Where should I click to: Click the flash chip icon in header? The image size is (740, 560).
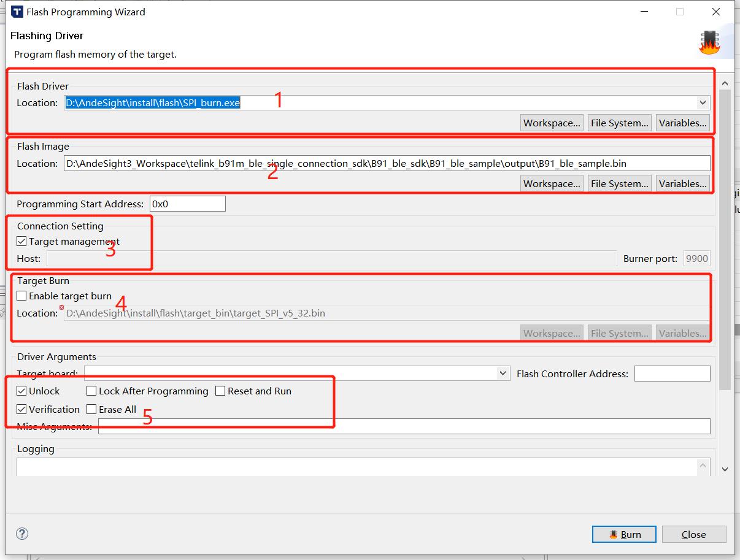click(710, 42)
